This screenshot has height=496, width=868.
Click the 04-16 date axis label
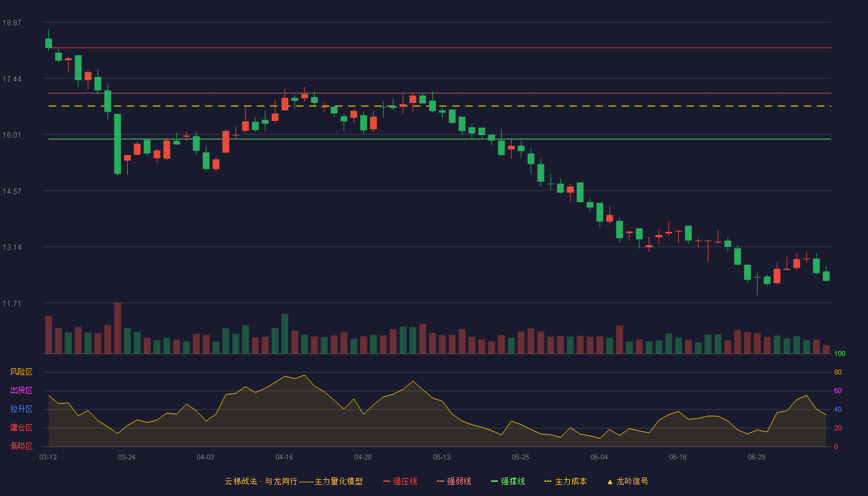coord(284,457)
